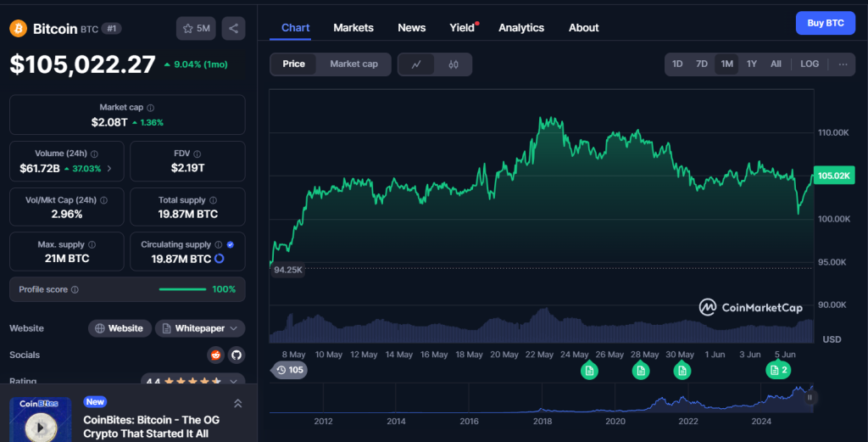Image resolution: width=868 pixels, height=442 pixels.
Task: Show Market cap info icon
Action: (x=151, y=108)
